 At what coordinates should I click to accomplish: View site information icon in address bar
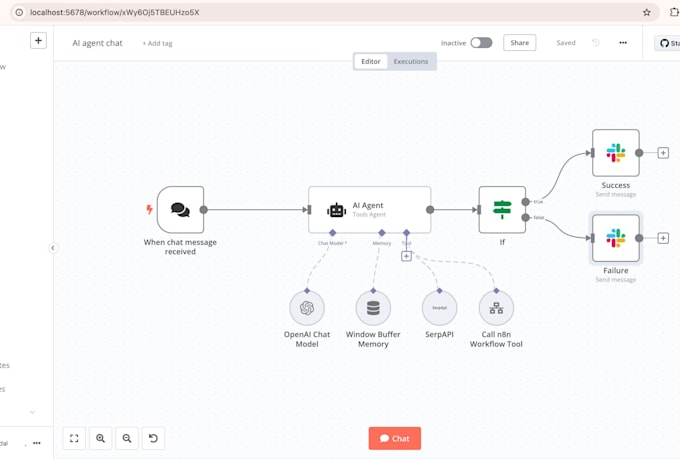coord(19,12)
